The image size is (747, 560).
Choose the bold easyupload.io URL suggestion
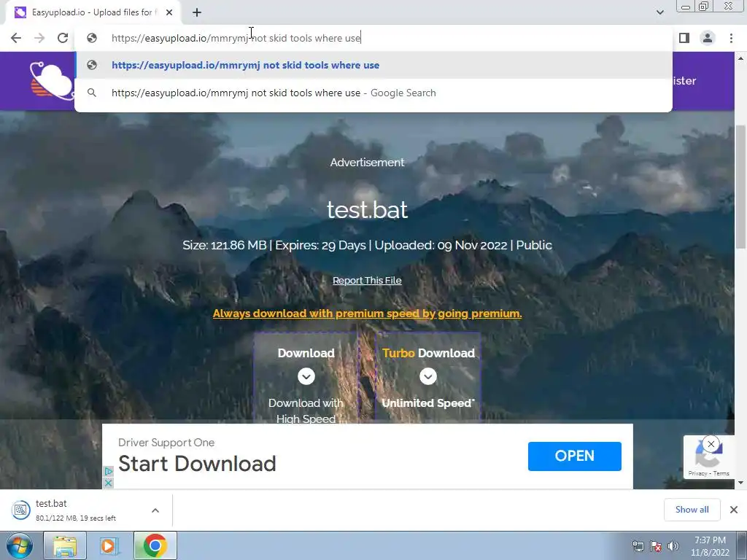[373, 65]
